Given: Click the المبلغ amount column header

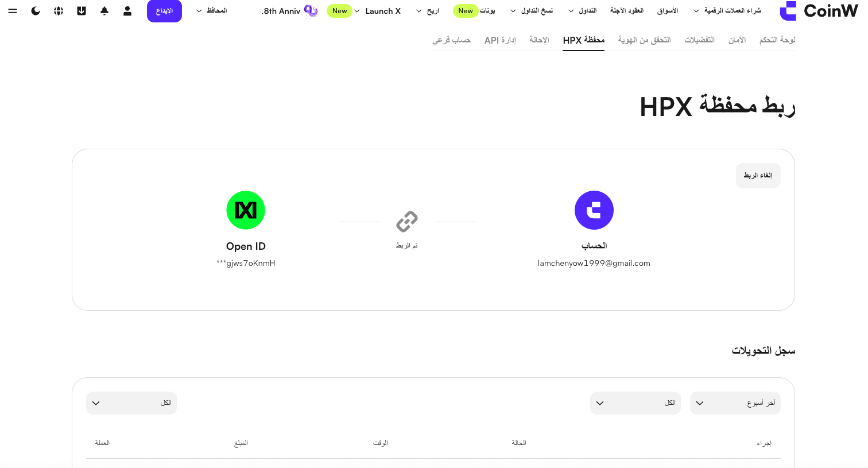Looking at the screenshot, I should 241,443.
